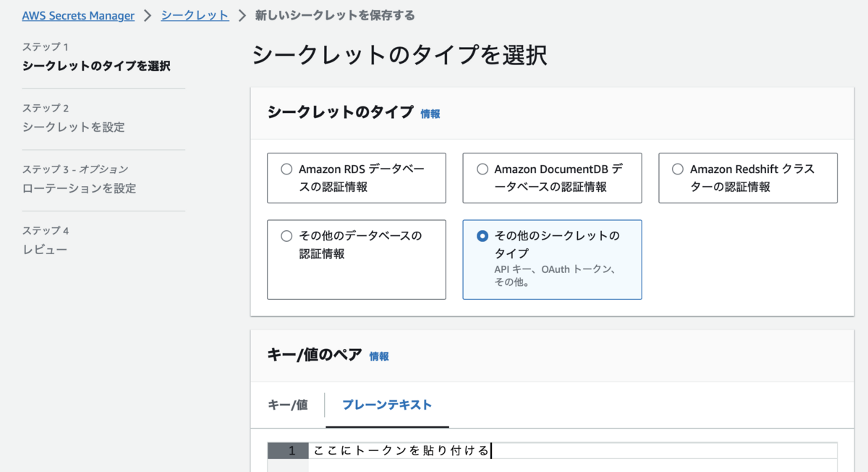Select Amazon RDS database credentials radio button
This screenshot has width=868, height=472.
(286, 169)
